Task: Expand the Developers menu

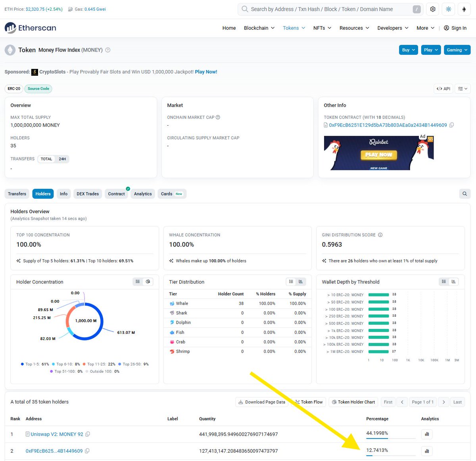Action: 393,28
